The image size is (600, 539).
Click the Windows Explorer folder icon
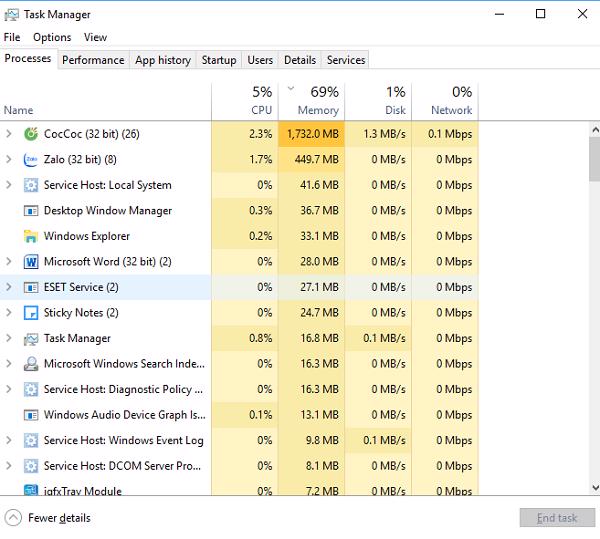tap(31, 236)
